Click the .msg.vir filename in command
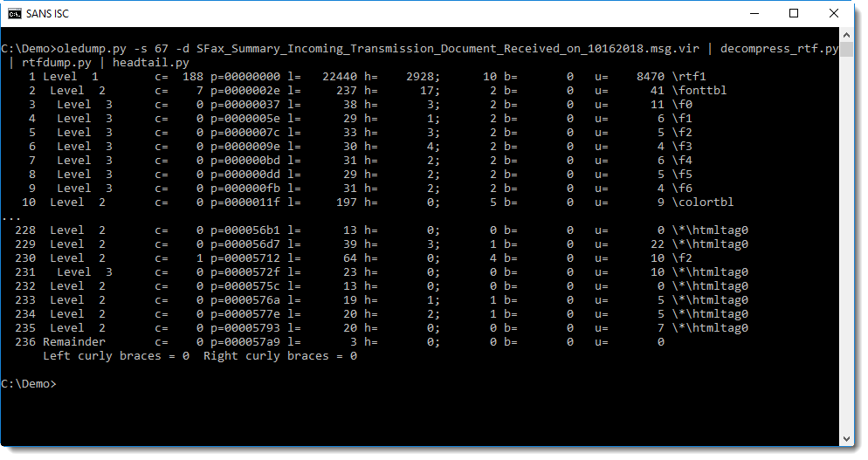Screen dimensions: 868x460 pos(448,49)
